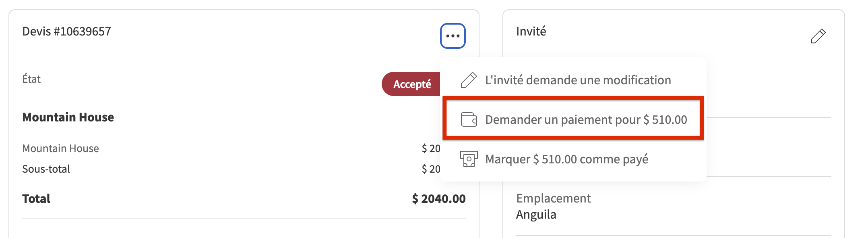Select Marquer $ 510.00 comme payé
Image resolution: width=868 pixels, height=238 pixels.
coord(573,159)
